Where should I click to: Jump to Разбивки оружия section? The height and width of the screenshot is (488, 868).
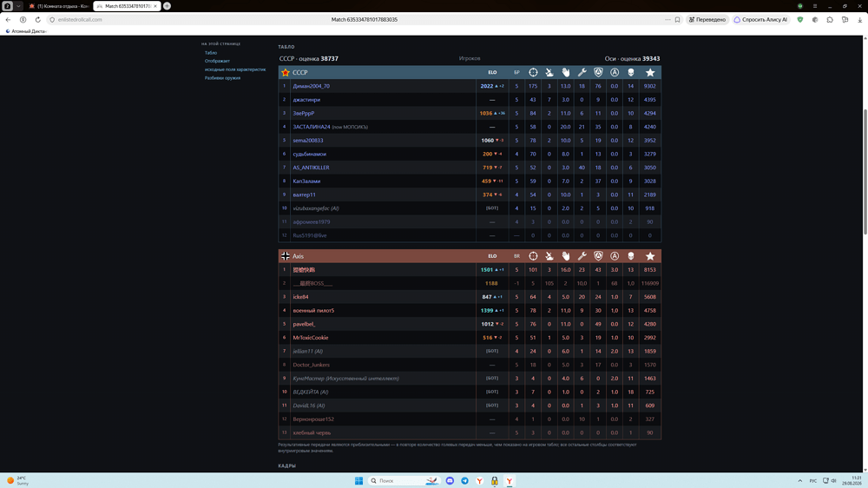tap(222, 78)
